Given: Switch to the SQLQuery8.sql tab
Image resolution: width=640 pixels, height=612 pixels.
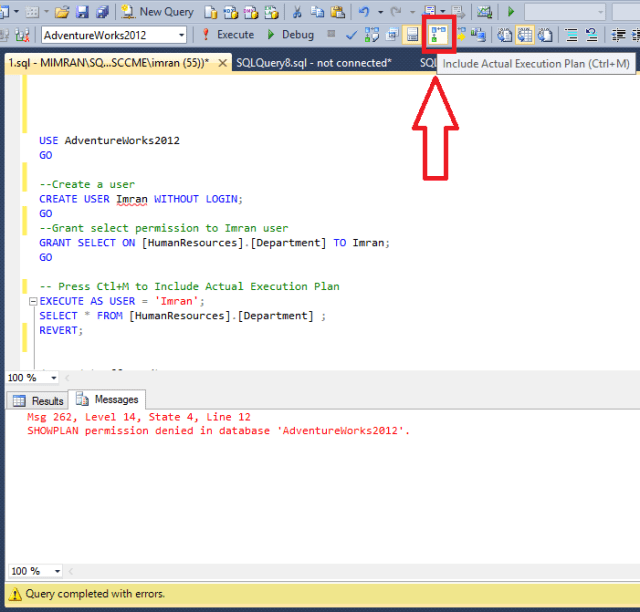Looking at the screenshot, I should pos(313,63).
